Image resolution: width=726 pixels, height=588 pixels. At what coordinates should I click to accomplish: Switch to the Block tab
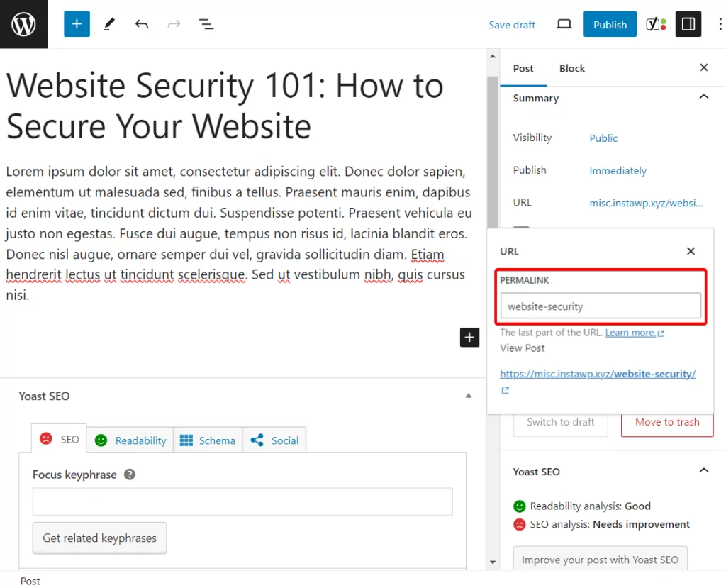tap(572, 68)
